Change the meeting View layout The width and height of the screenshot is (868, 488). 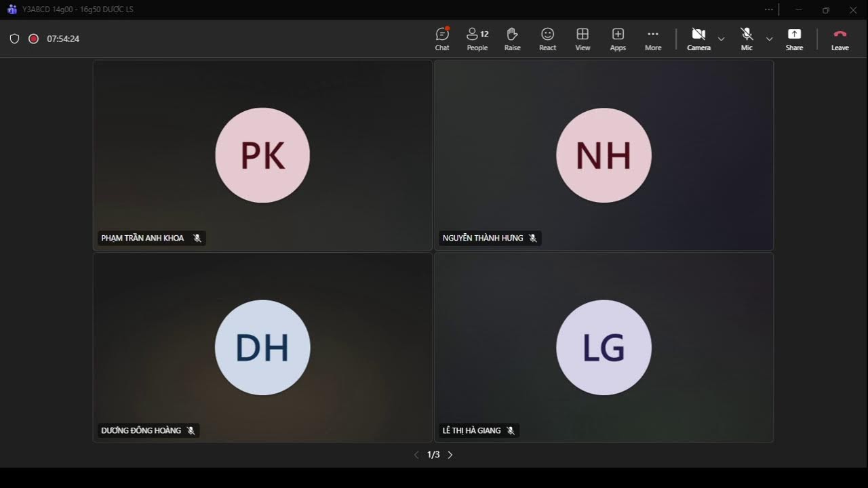tap(583, 39)
